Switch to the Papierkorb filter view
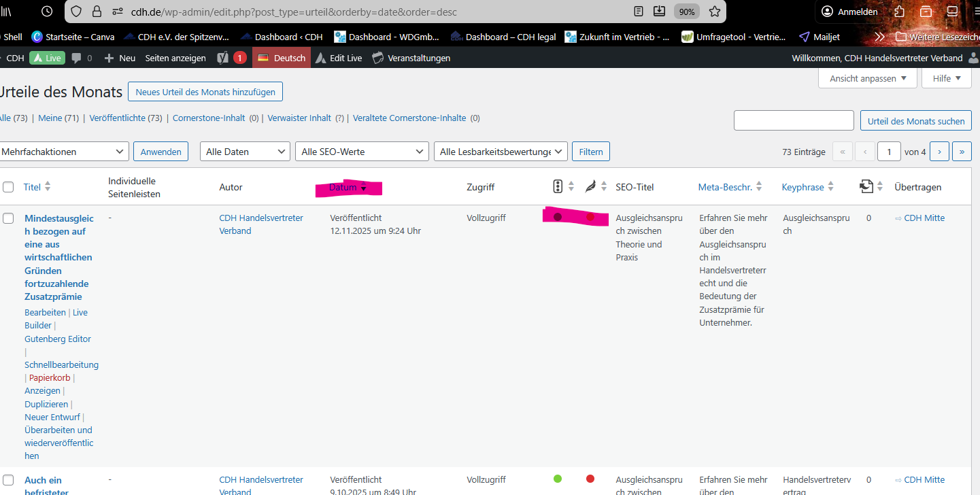 (49, 377)
